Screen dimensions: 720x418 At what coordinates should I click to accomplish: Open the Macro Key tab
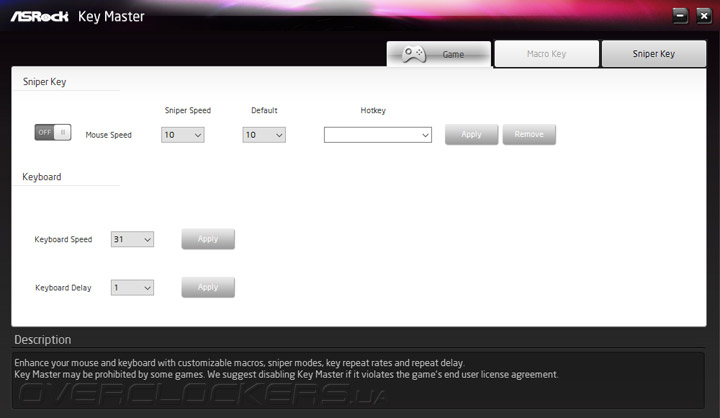tap(546, 54)
